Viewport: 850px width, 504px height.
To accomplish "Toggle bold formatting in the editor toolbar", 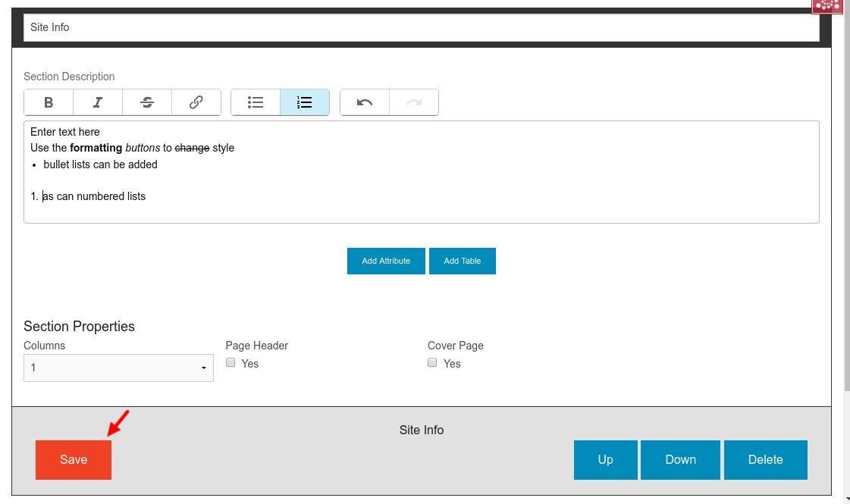I will (x=49, y=102).
